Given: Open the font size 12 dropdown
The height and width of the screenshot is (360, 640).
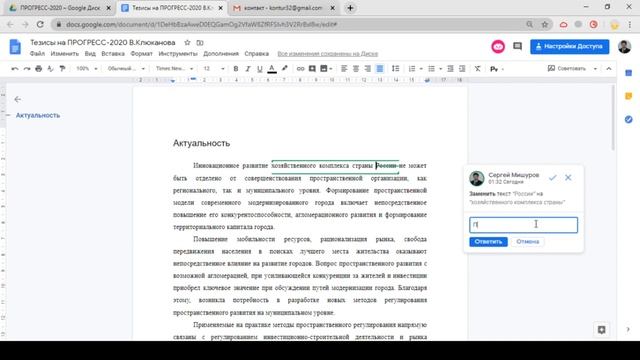Looking at the screenshot, I should point(214,69).
